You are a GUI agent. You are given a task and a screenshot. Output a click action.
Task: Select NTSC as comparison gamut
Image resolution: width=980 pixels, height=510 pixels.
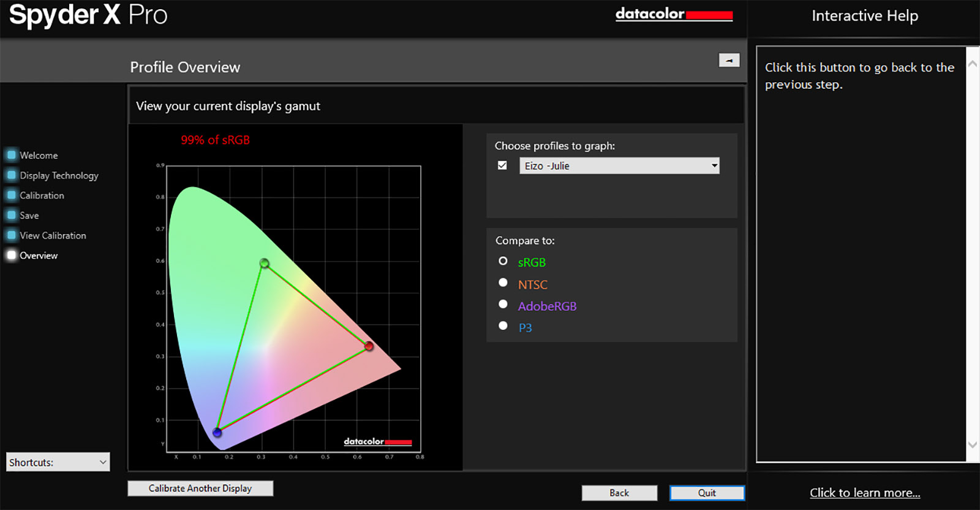tap(503, 283)
